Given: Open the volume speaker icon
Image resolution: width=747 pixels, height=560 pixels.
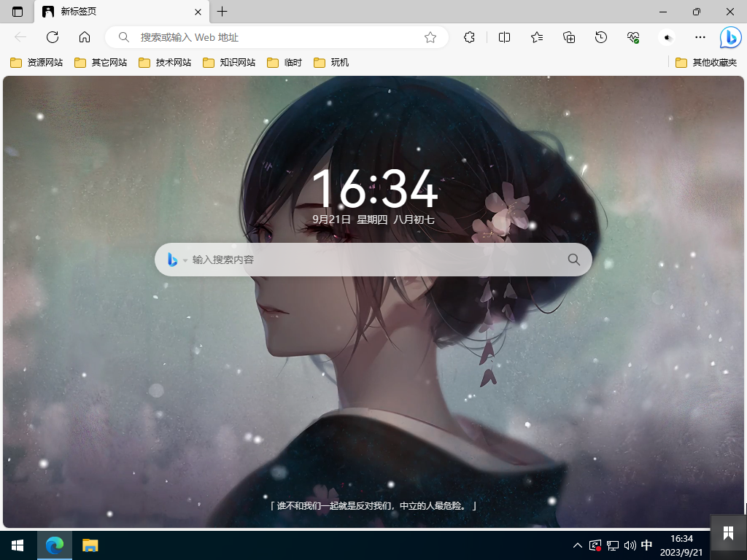Looking at the screenshot, I should point(630,545).
